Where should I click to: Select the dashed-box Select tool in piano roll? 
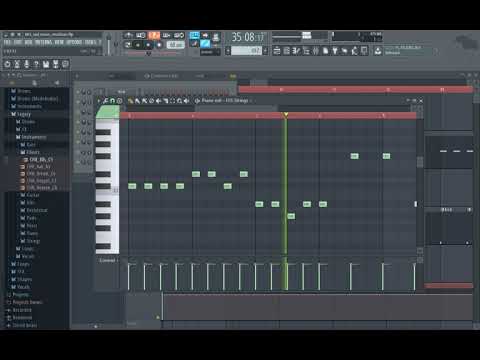tap(172, 101)
